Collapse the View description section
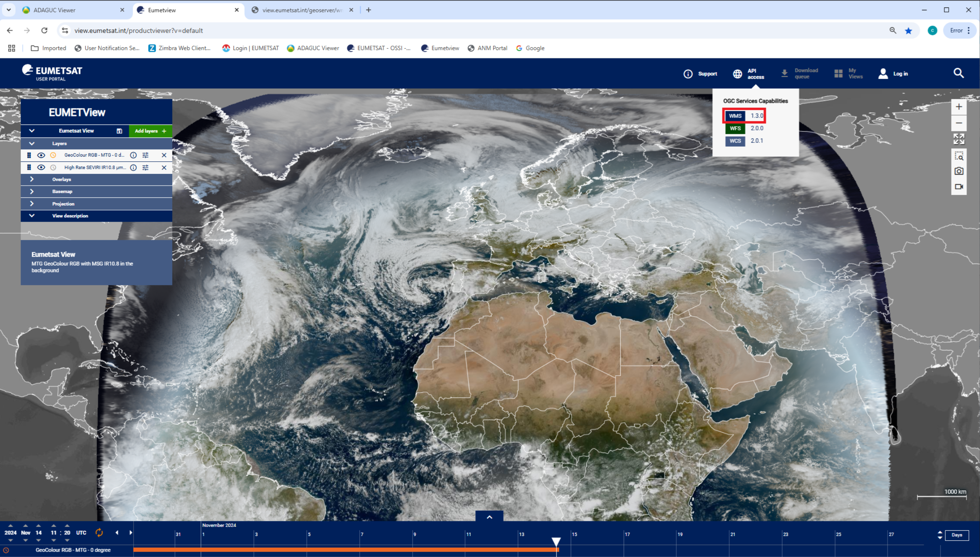This screenshot has height=557, width=980. [32, 216]
